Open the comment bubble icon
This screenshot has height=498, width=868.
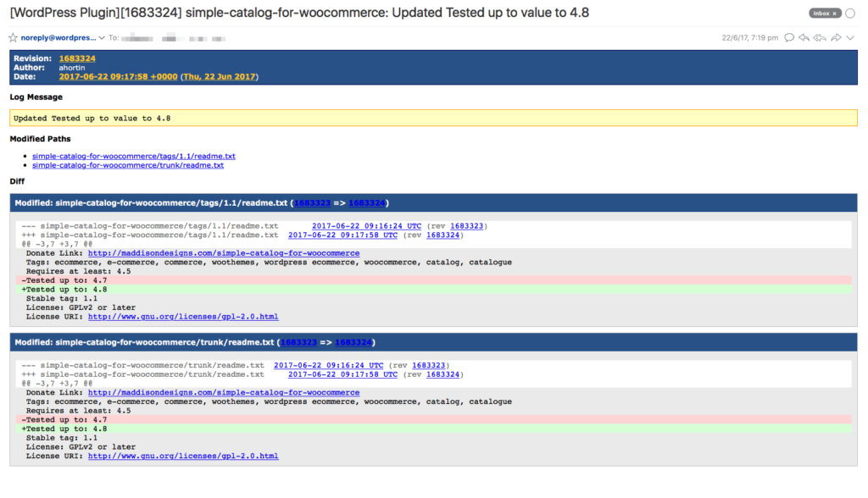click(788, 37)
